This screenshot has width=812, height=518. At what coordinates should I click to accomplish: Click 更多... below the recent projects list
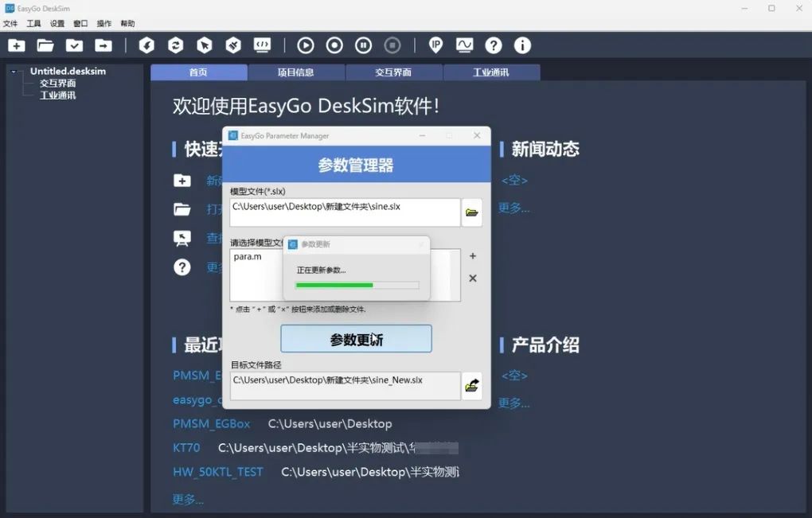pos(188,500)
